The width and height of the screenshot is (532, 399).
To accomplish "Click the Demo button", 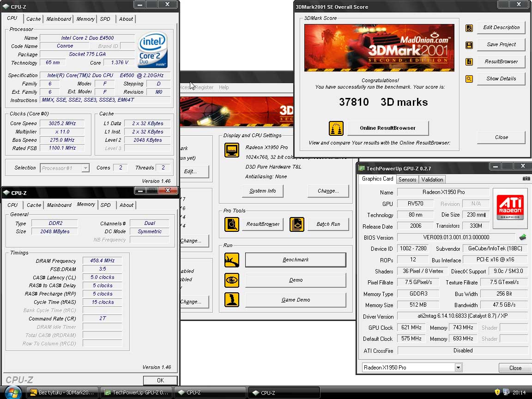I will (296, 280).
